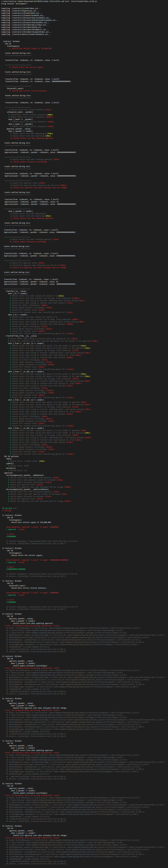The image size is (168, 868).
Task: Click the Compiling DelayedClaimable.sol line
Action: 30,20
